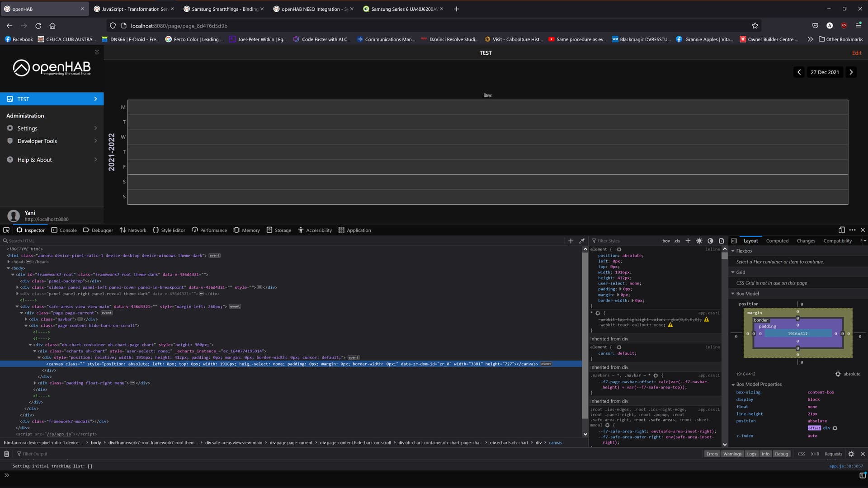Click the eyedropper color picker icon

582,241
